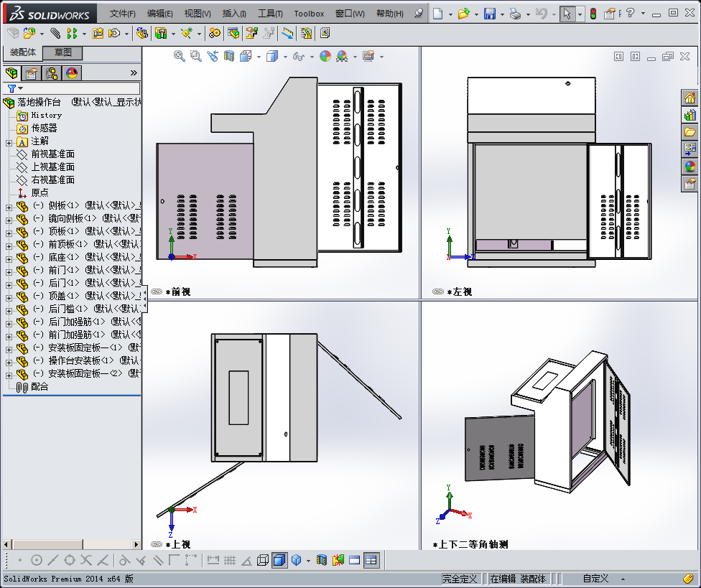
Task: Open the PropertyManager tab
Action: [x=32, y=73]
